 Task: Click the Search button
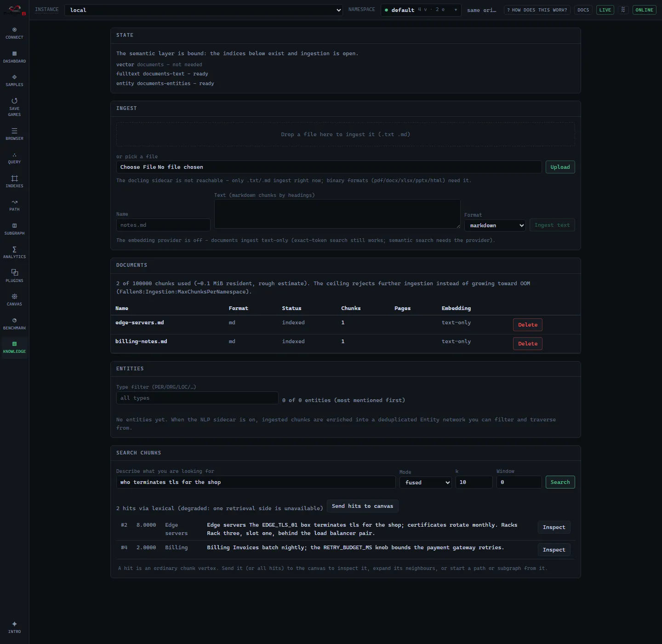(x=560, y=482)
